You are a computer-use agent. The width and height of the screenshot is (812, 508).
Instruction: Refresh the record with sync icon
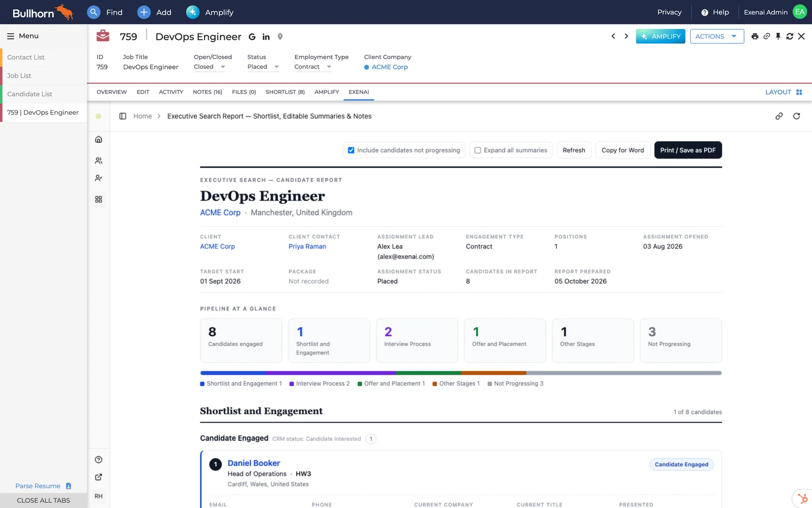pos(790,36)
